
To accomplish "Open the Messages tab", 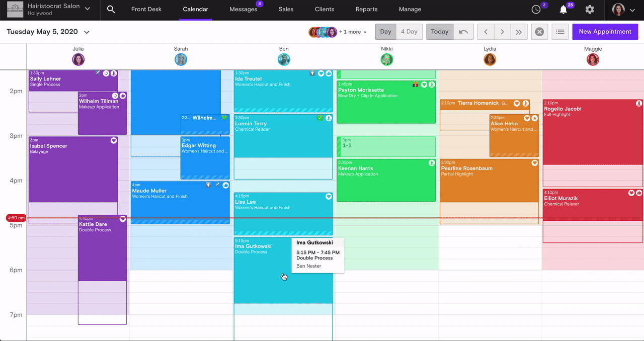I will tap(244, 10).
